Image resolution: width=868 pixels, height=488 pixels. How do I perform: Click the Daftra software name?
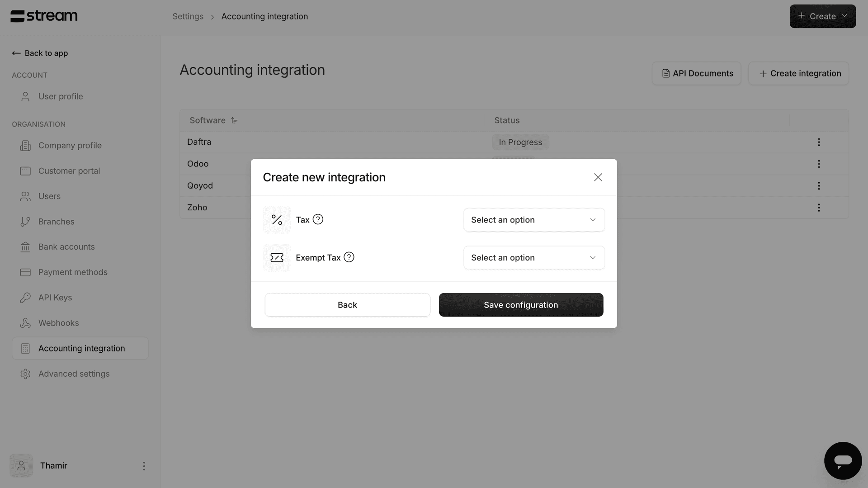(x=199, y=142)
